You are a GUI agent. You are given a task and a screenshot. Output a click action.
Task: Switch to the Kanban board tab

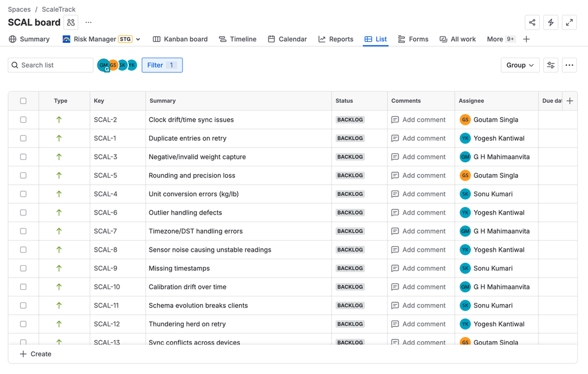(x=180, y=39)
